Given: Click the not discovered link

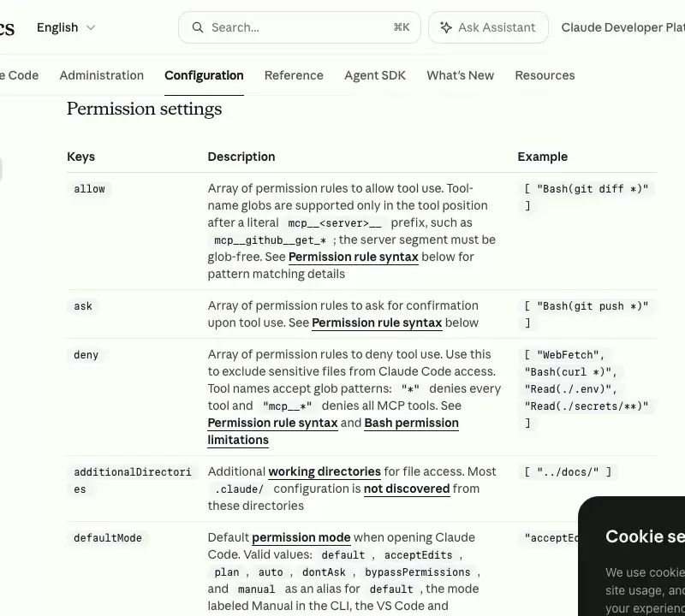Looking at the screenshot, I should (407, 489).
